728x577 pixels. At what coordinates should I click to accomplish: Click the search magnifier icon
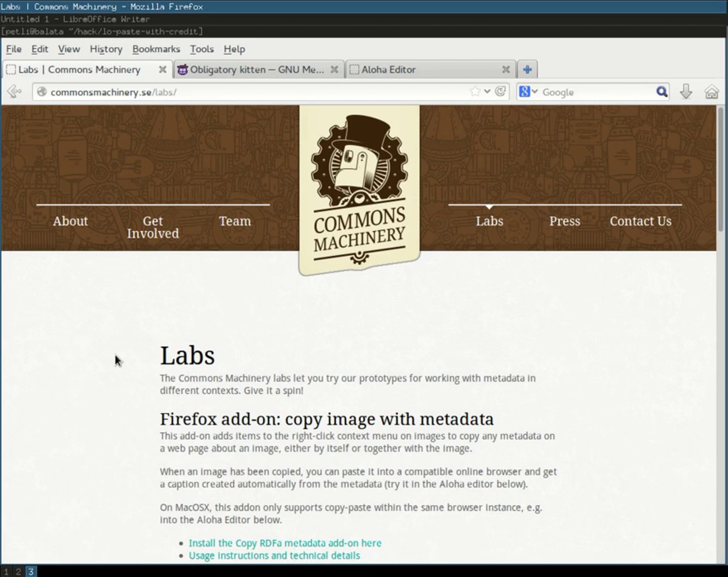coord(662,92)
